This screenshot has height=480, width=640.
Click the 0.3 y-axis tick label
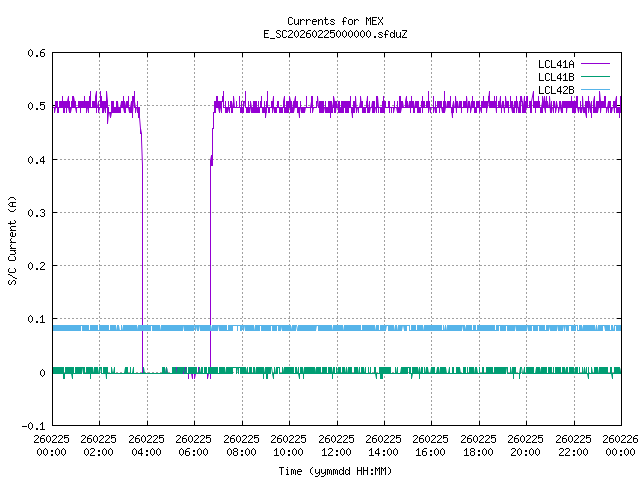pyautogui.click(x=36, y=213)
